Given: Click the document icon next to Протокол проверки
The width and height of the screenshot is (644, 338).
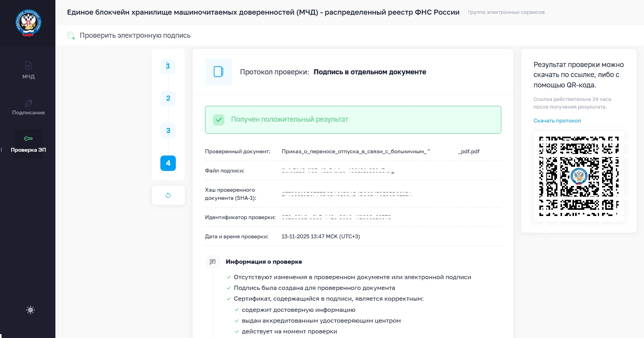Looking at the screenshot, I should [219, 72].
